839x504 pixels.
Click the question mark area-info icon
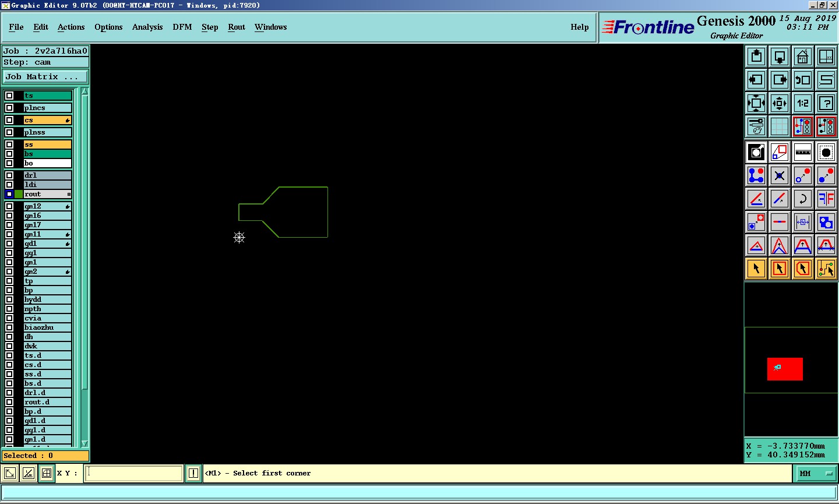(x=826, y=103)
